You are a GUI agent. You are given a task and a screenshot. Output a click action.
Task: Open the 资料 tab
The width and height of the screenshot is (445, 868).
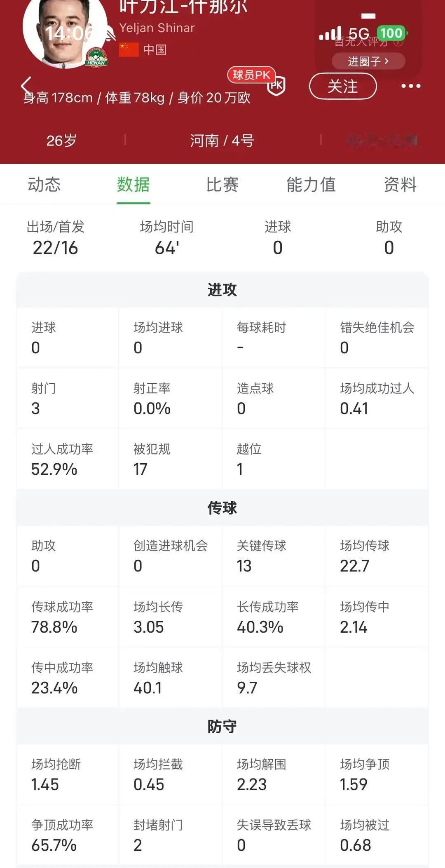coord(400,184)
